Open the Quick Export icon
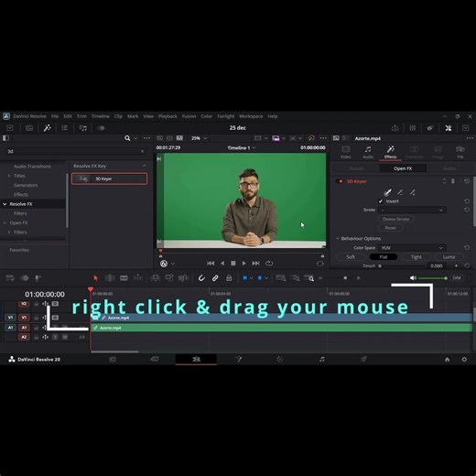Image resolution: width=476 pixels, height=476 pixels. pos(395,128)
